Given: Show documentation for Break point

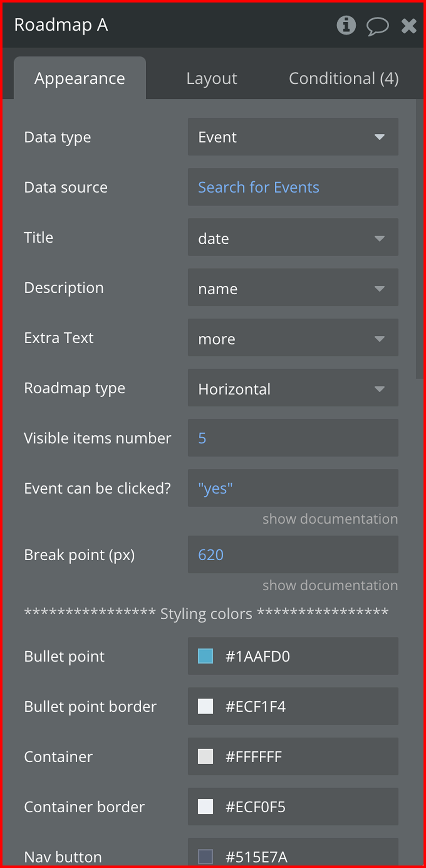Looking at the screenshot, I should pyautogui.click(x=330, y=585).
